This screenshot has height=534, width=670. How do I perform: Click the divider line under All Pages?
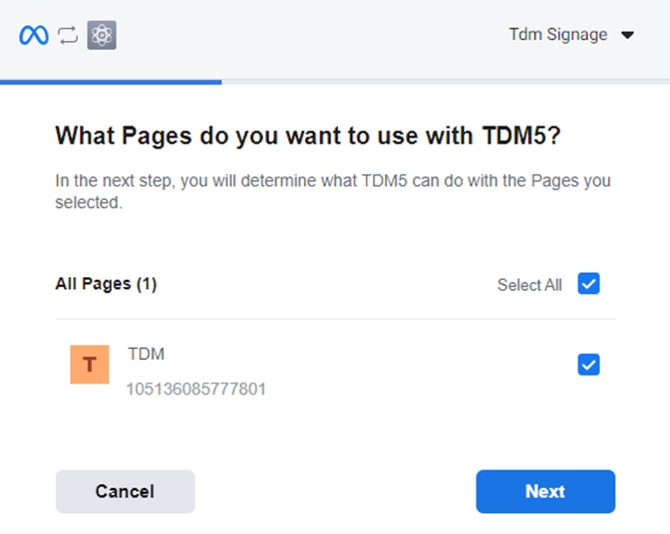click(x=335, y=319)
